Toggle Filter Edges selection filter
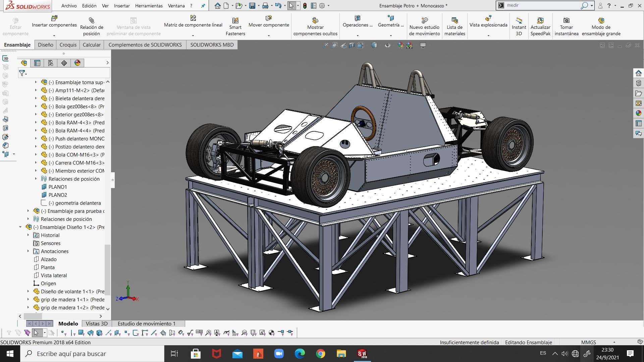 72,333
